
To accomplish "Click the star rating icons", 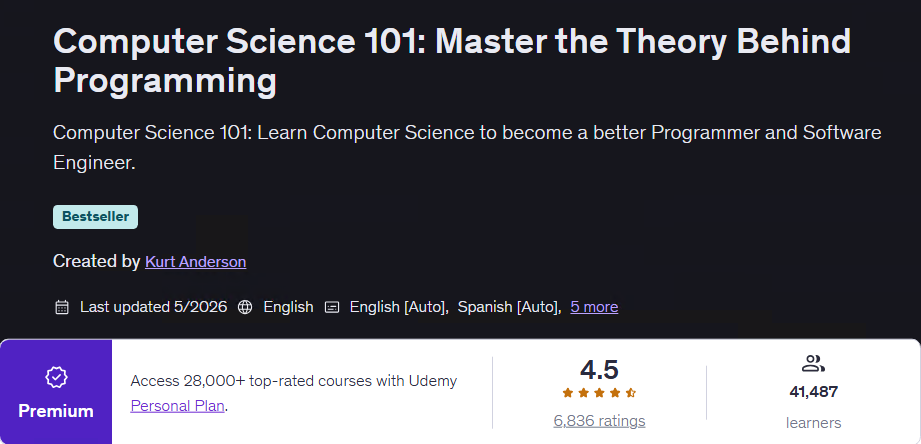I will pos(599,393).
